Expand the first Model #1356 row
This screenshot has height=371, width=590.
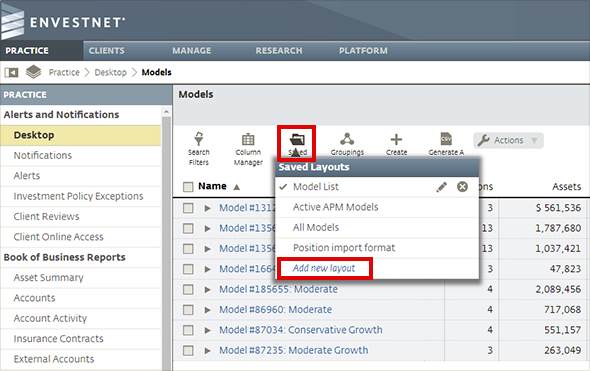[207, 228]
